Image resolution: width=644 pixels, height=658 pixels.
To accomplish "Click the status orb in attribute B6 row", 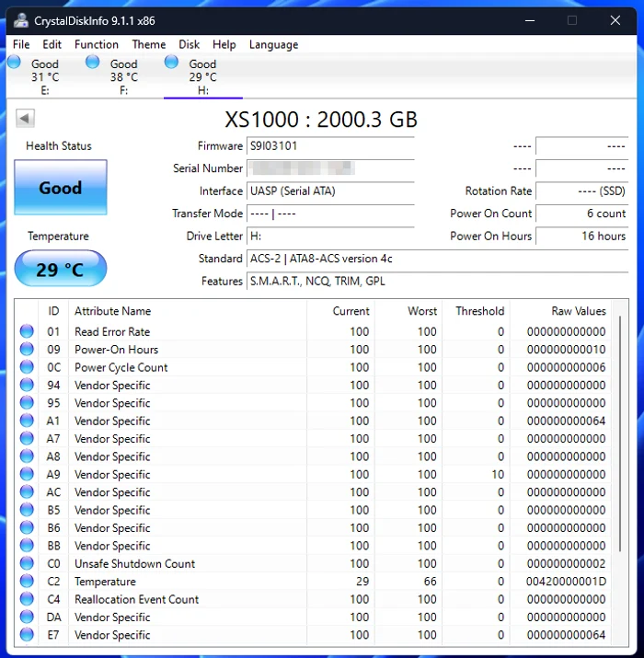I will coord(27,527).
